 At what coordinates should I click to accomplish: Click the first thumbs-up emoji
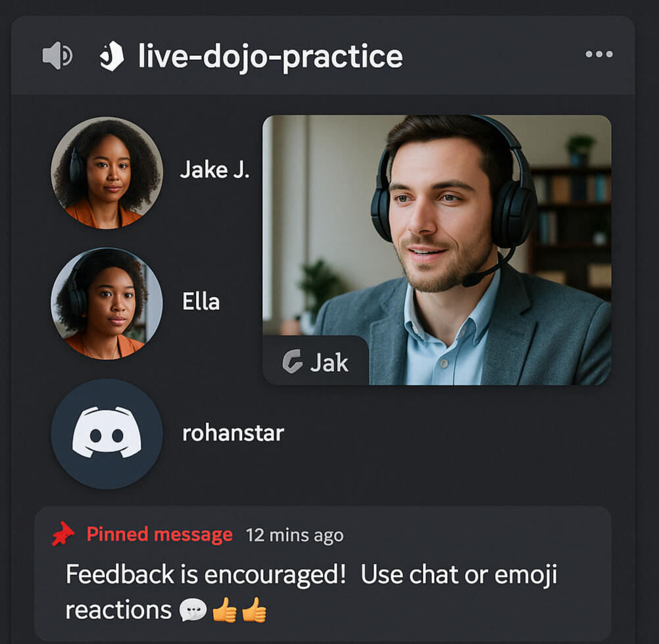click(x=224, y=610)
